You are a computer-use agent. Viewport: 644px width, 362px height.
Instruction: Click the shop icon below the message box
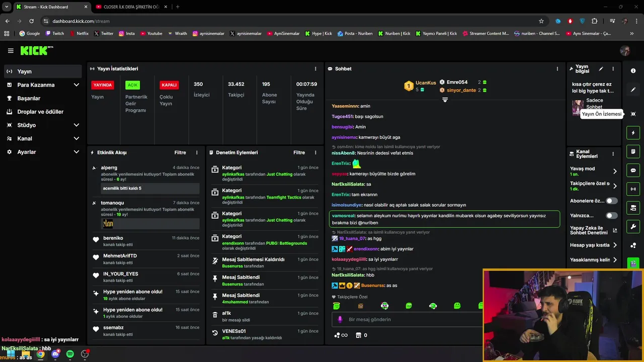(x=358, y=335)
